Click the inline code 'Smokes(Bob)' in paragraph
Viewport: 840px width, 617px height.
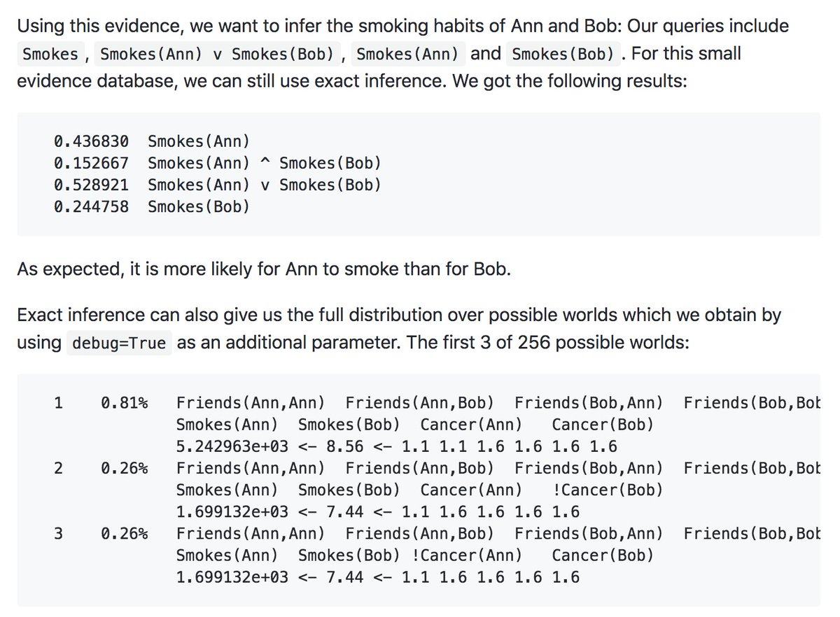coord(563,54)
